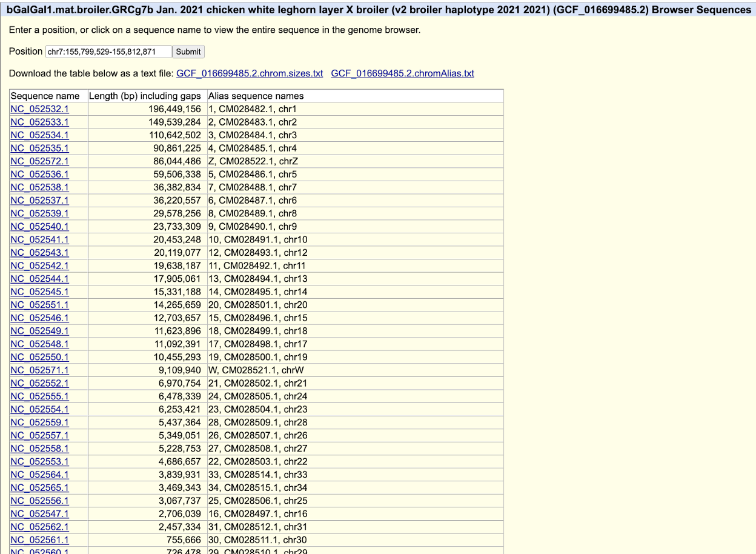The height and width of the screenshot is (554, 756).
Task: Select the NC_052533.1 sequence link
Action: pos(39,122)
